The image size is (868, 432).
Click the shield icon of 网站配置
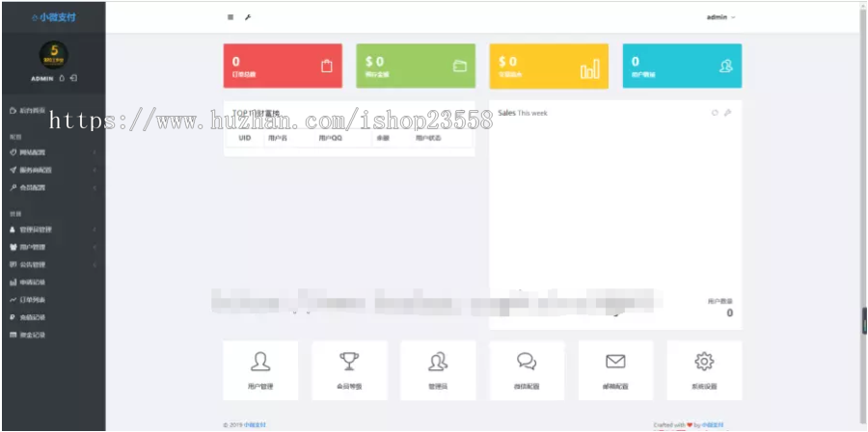pyautogui.click(x=13, y=152)
